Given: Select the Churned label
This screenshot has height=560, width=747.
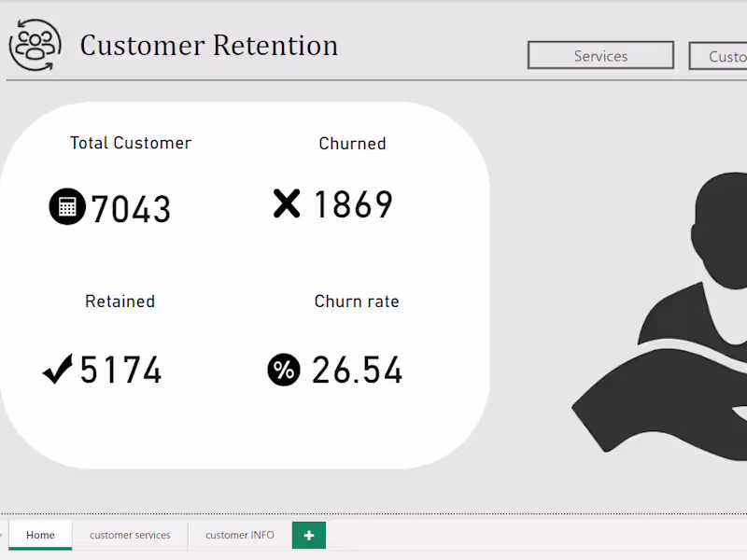Looking at the screenshot, I should click(353, 144).
